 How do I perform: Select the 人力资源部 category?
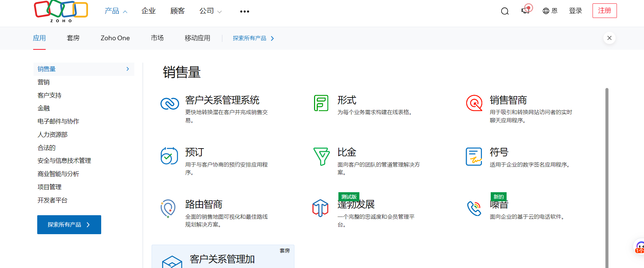click(x=52, y=135)
